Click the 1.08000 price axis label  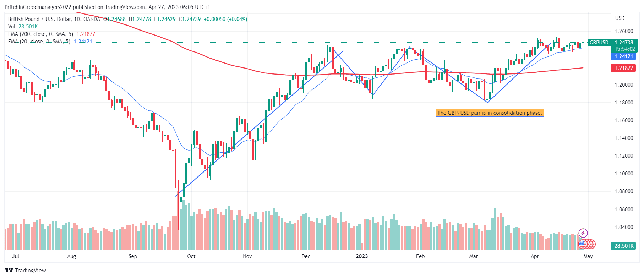(624, 191)
